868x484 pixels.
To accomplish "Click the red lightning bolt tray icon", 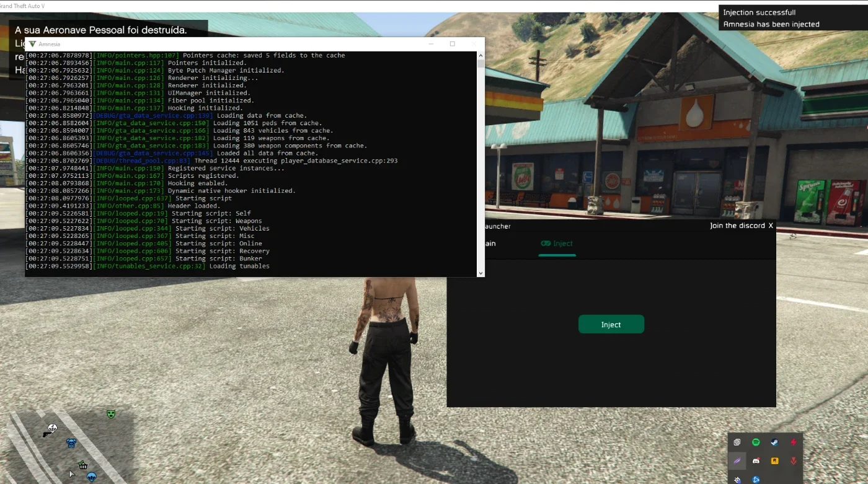I will coord(793,442).
